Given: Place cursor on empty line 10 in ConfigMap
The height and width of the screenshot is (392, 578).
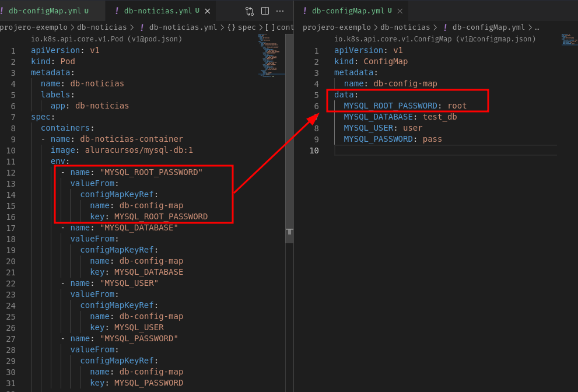Looking at the screenshot, I should click(x=408, y=150).
